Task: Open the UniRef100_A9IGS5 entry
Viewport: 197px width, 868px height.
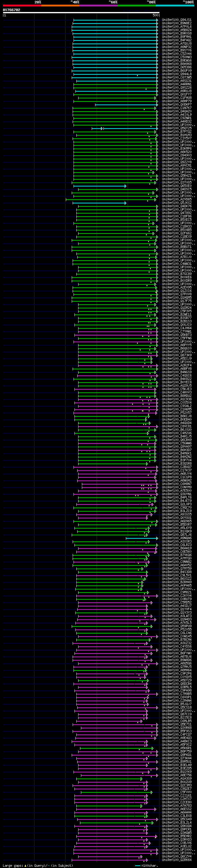Action: point(176,514)
